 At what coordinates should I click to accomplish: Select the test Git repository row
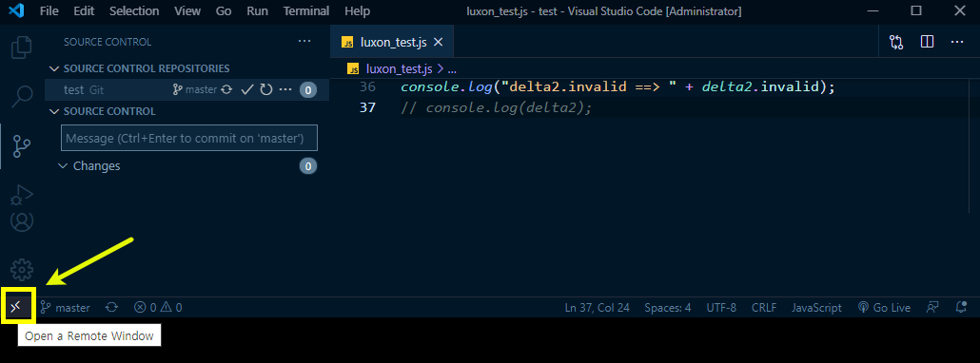[186, 90]
